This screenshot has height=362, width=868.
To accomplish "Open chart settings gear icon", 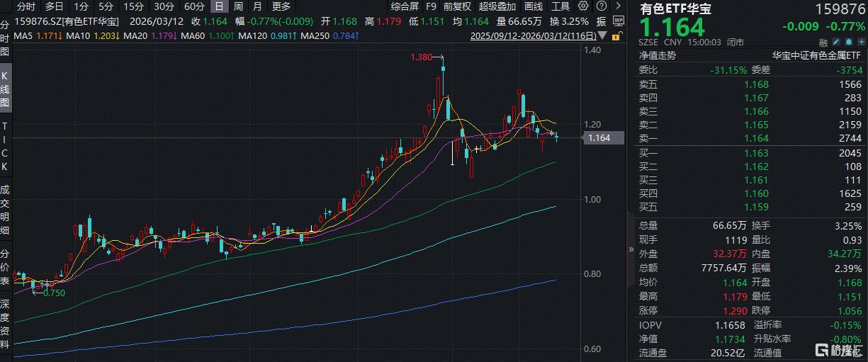I will point(583,6).
